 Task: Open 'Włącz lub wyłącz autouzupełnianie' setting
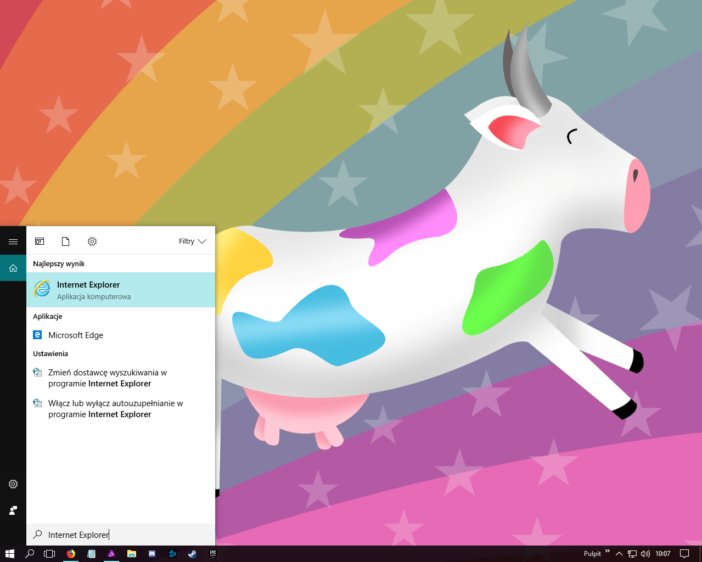[120, 409]
